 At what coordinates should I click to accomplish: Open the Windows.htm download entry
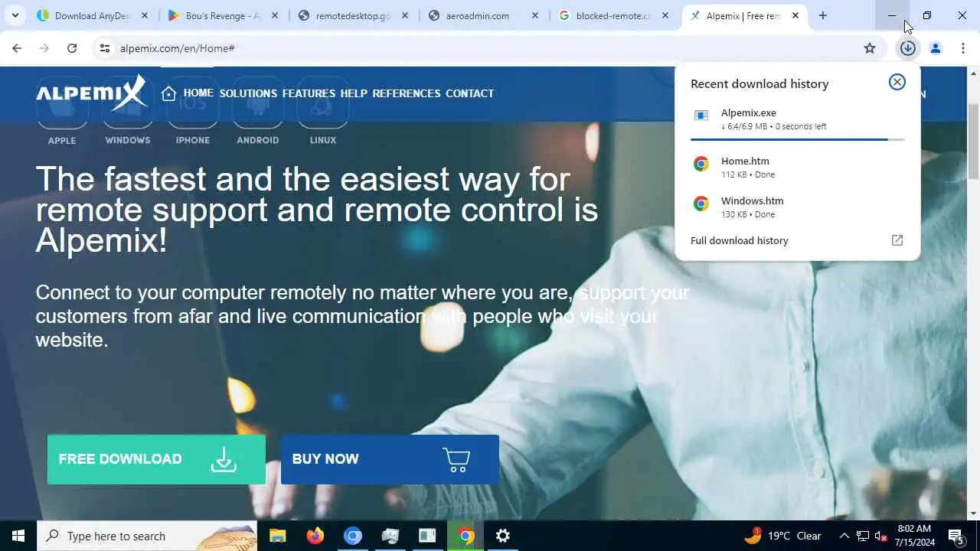(x=797, y=207)
